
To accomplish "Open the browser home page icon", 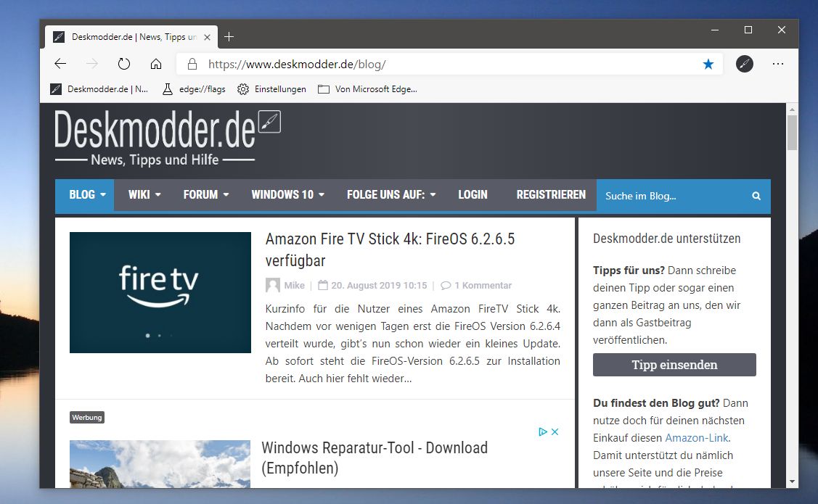I will (x=156, y=64).
